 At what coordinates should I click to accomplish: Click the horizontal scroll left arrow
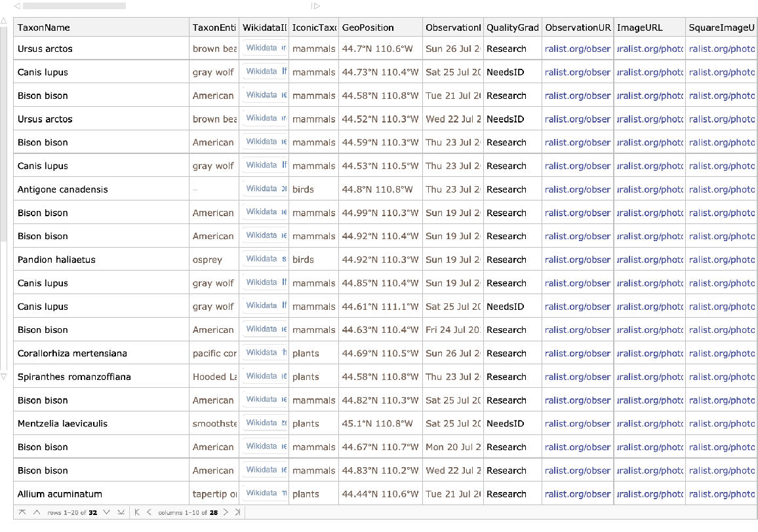coord(17,6)
